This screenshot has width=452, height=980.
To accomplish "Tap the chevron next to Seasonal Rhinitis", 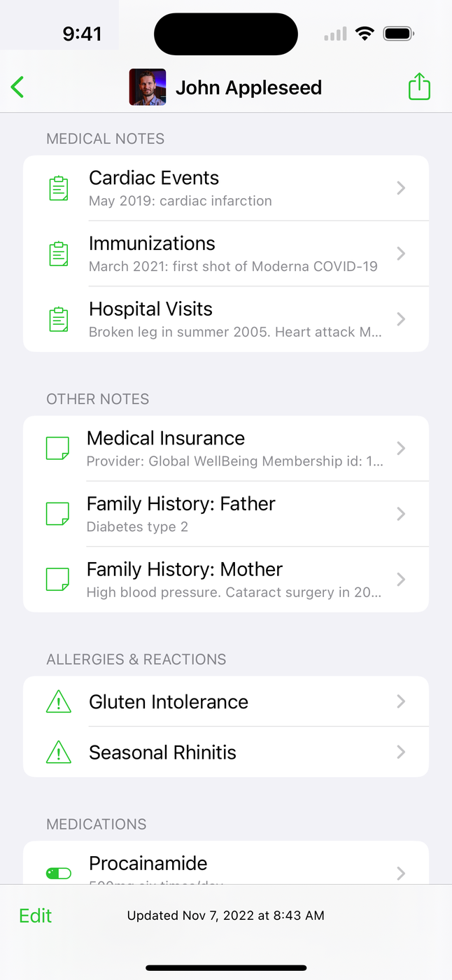I will coord(401,752).
